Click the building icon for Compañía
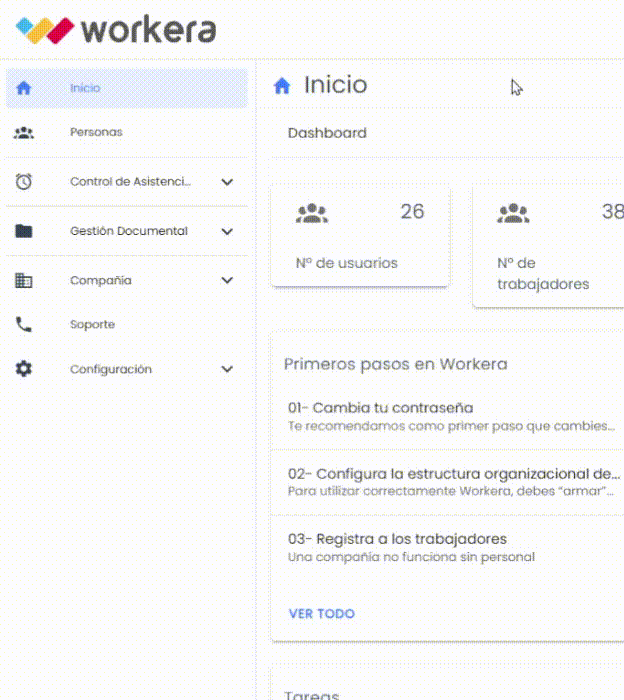This screenshot has width=624, height=700. coord(24,280)
